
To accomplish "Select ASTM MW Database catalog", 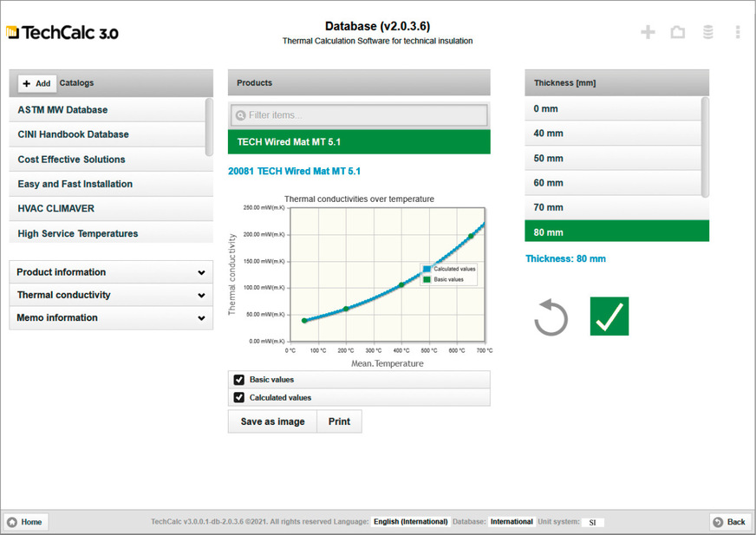I will point(108,109).
